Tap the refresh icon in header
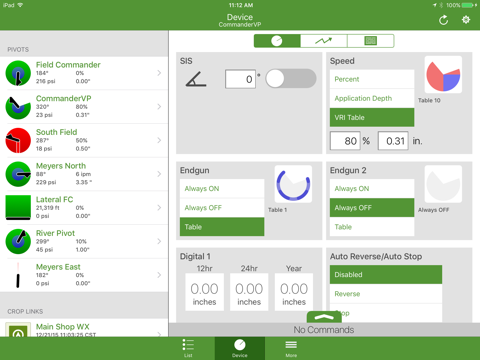 coord(443,20)
